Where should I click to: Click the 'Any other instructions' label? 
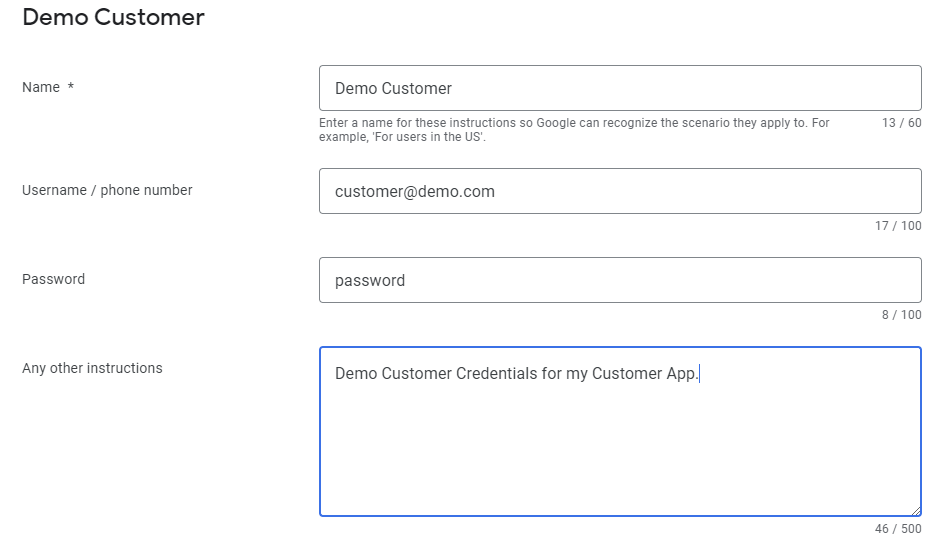(x=92, y=368)
